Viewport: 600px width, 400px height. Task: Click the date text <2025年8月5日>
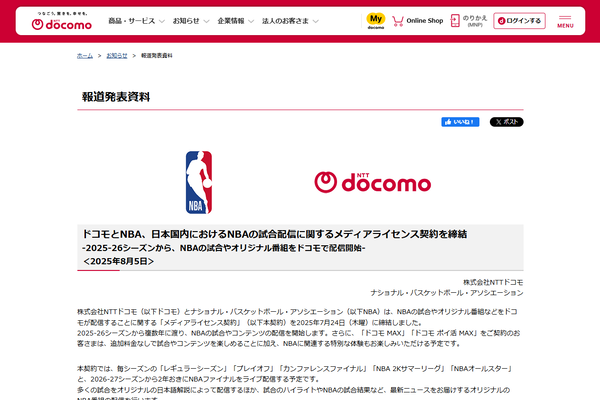(x=118, y=261)
